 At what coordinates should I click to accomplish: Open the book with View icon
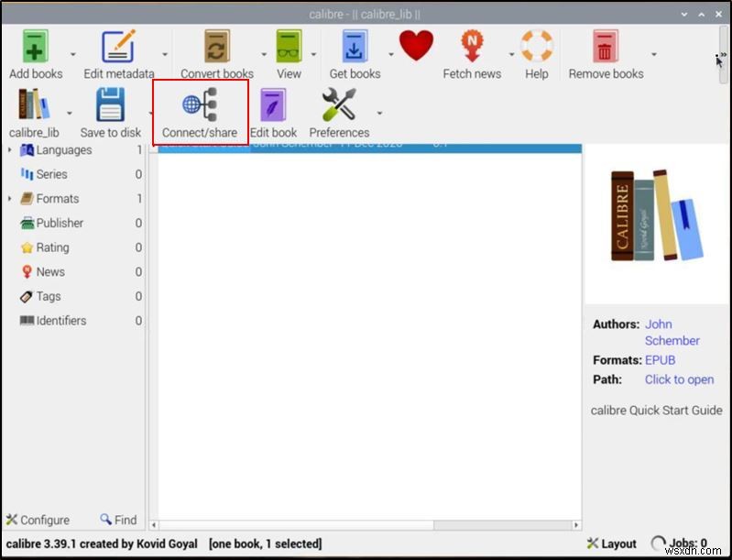(289, 47)
